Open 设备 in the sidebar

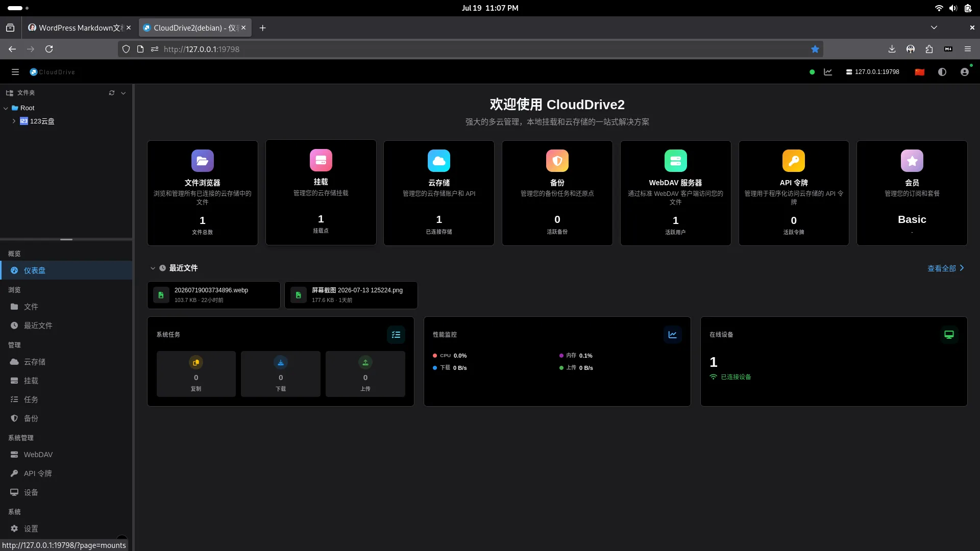(x=66, y=492)
